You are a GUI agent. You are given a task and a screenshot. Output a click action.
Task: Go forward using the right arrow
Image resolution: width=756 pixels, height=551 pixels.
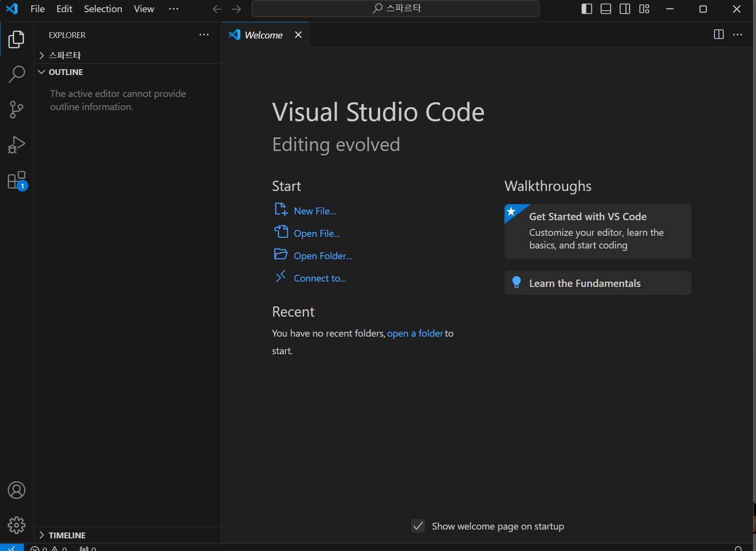pyautogui.click(x=236, y=9)
